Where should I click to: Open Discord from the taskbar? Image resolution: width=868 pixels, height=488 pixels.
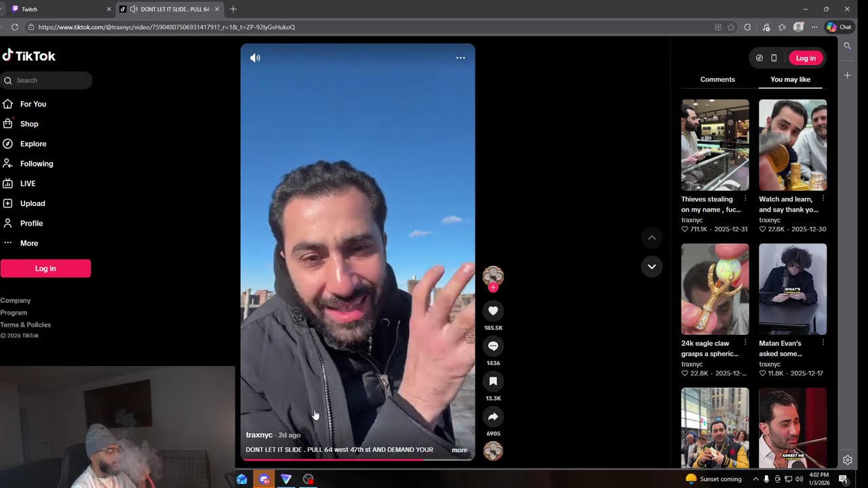(264, 479)
